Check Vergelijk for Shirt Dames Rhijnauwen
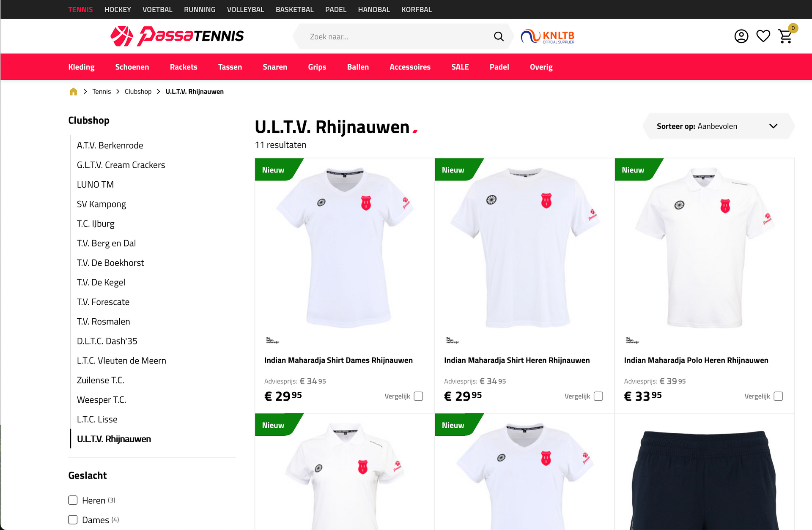This screenshot has height=530, width=812. pyautogui.click(x=418, y=396)
